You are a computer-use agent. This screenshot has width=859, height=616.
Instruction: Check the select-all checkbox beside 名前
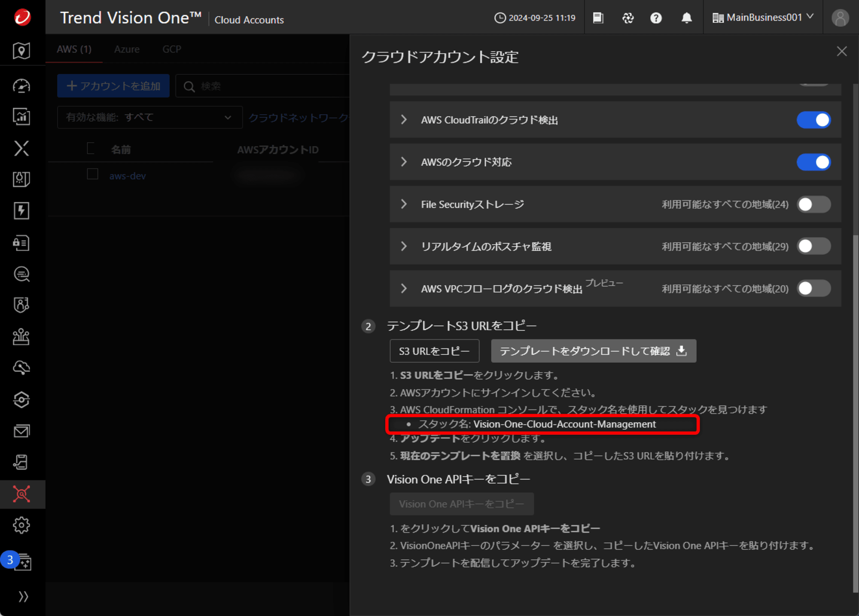[x=91, y=148]
